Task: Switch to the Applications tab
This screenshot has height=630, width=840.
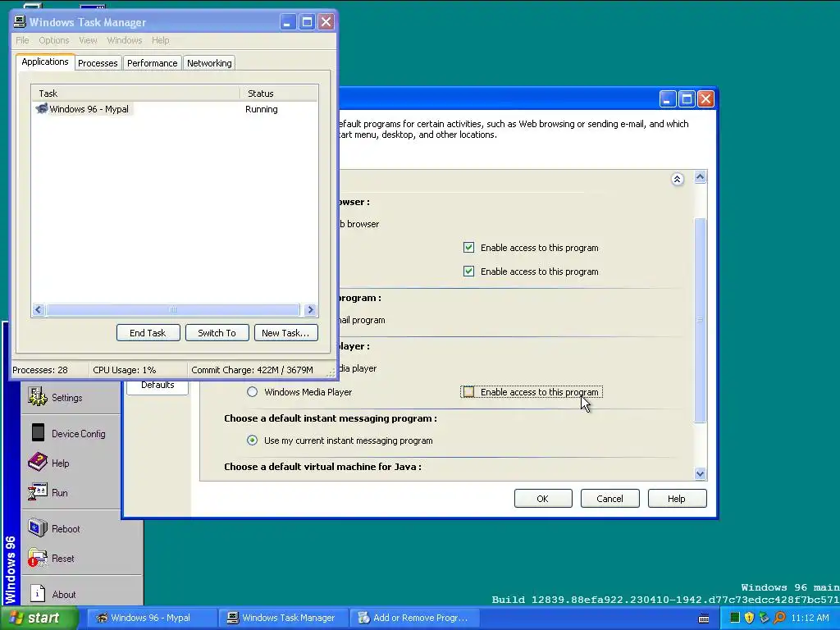Action: (45, 62)
